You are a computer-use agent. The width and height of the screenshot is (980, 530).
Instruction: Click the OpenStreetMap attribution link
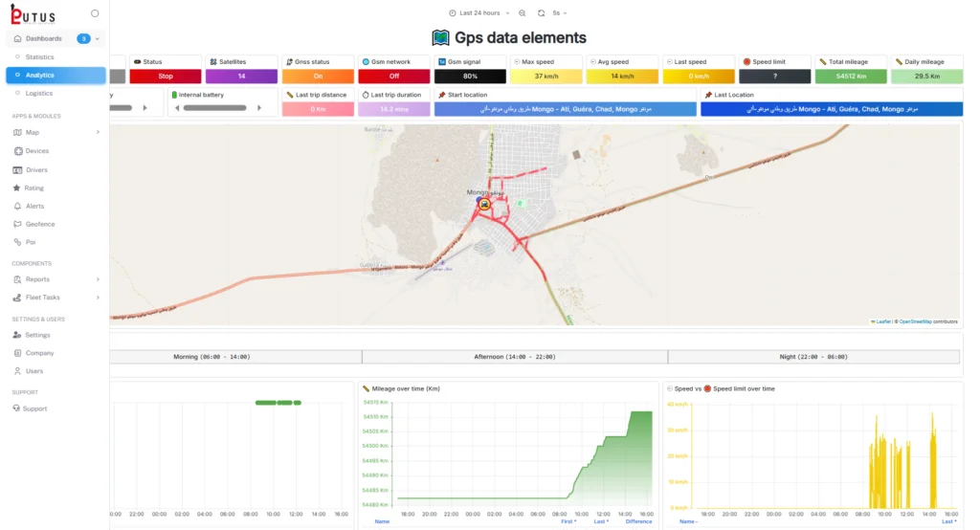pos(915,321)
